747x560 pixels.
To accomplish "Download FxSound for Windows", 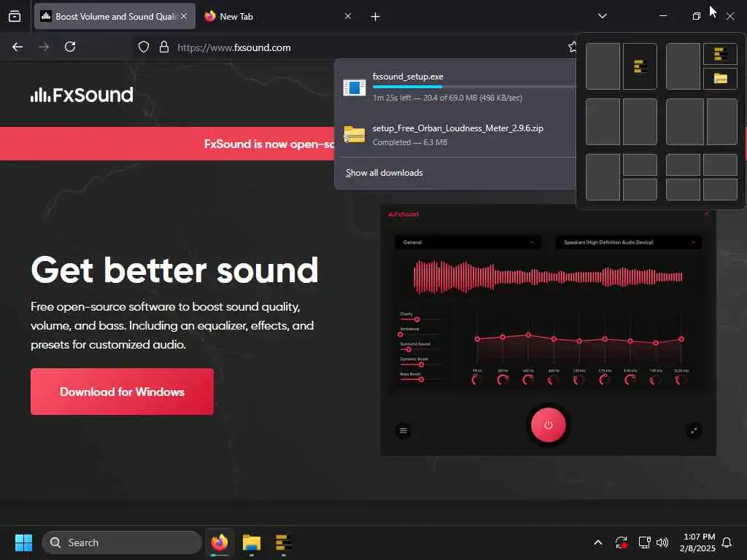I will click(122, 392).
